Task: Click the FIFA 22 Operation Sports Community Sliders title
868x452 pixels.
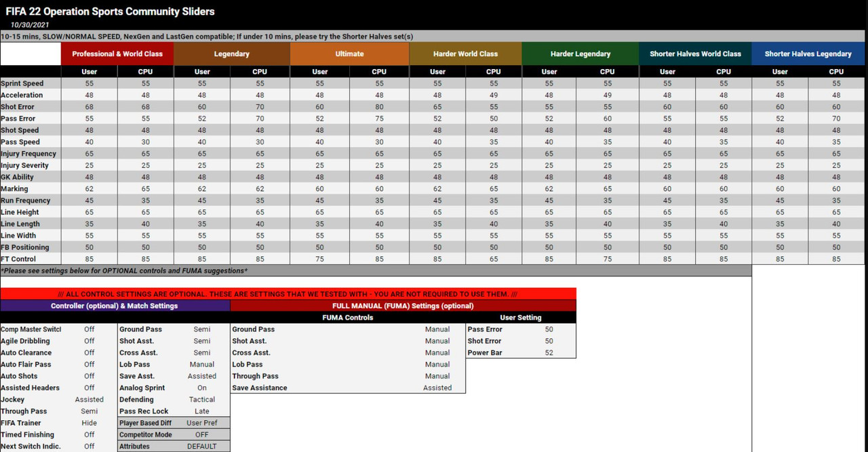Action: click(x=110, y=12)
